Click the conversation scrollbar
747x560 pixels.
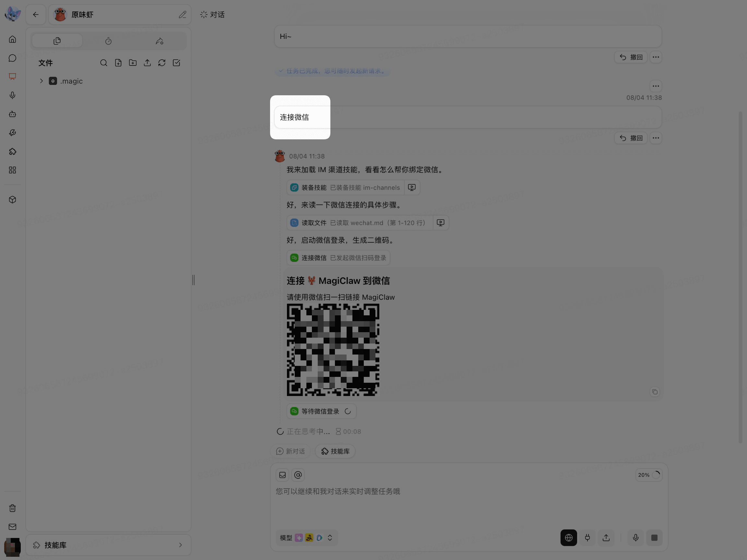pos(740,277)
